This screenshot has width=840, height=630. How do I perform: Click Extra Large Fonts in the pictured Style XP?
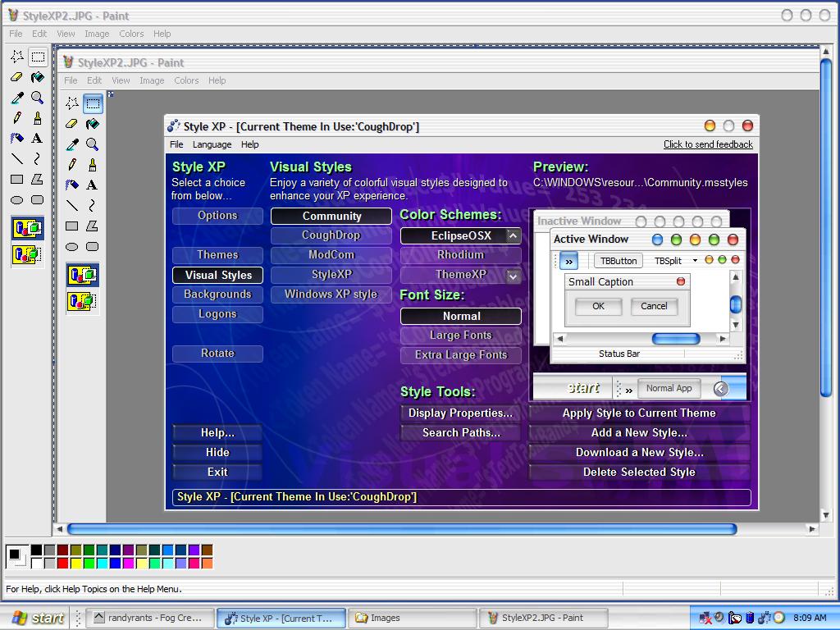461,354
